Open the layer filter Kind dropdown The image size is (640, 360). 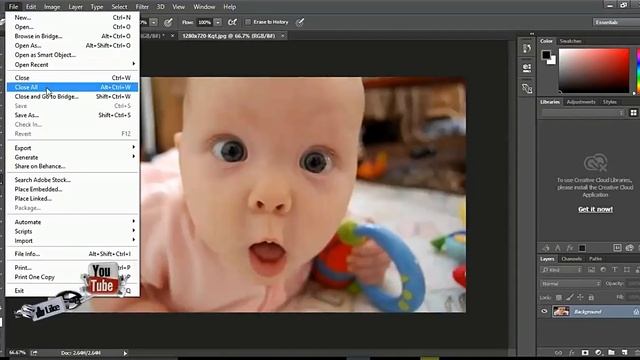coord(561,269)
